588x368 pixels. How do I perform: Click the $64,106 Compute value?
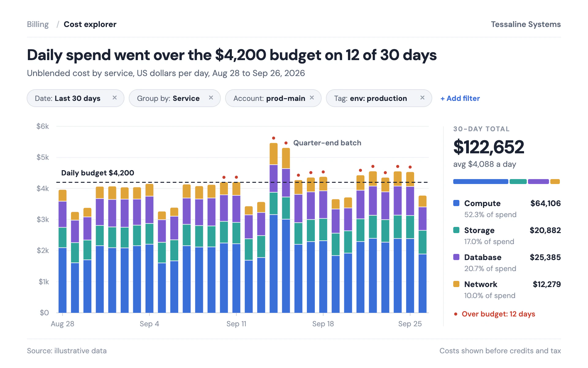click(x=545, y=203)
